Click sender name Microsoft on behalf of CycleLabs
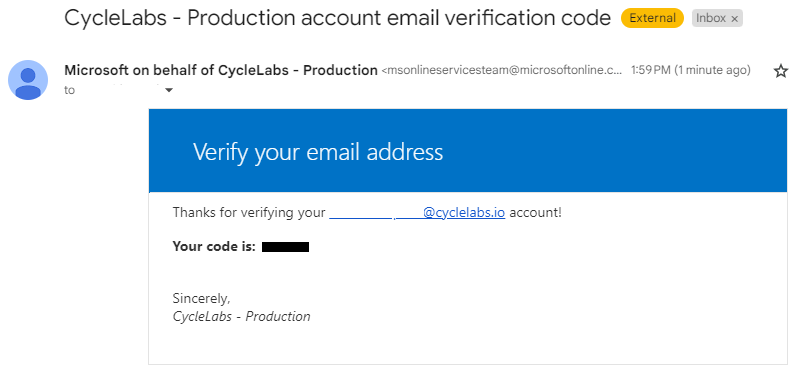 [221, 70]
